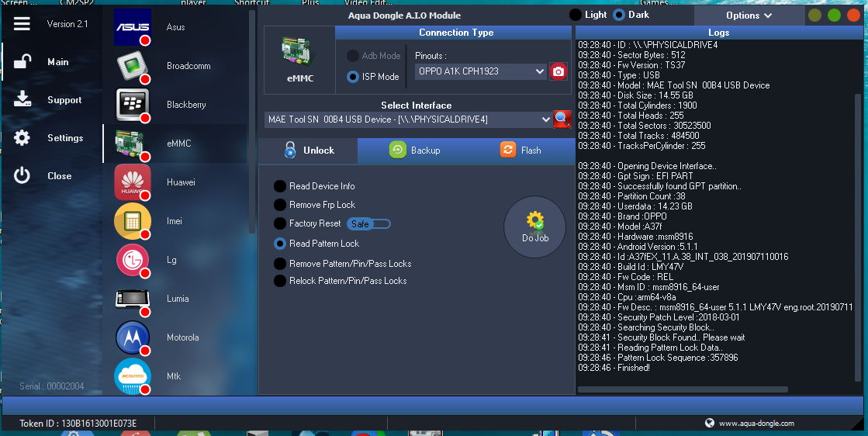Select the Asus brand icon
This screenshot has width=868, height=436.
133,27
